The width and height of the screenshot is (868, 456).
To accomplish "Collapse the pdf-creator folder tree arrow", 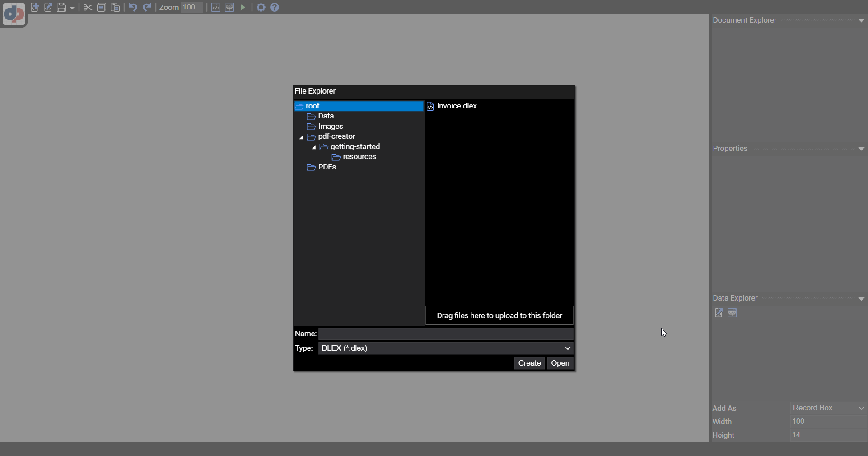I will tap(301, 137).
